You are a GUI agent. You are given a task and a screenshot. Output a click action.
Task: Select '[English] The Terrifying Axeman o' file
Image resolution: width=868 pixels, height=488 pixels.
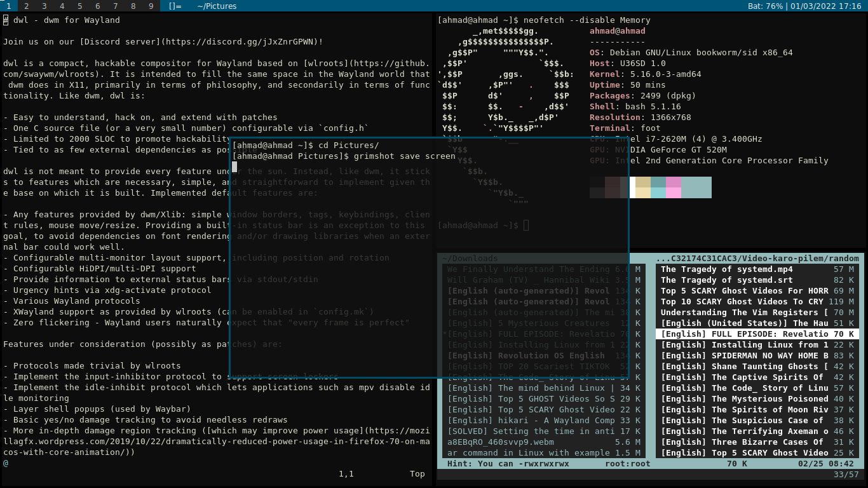(x=757, y=431)
